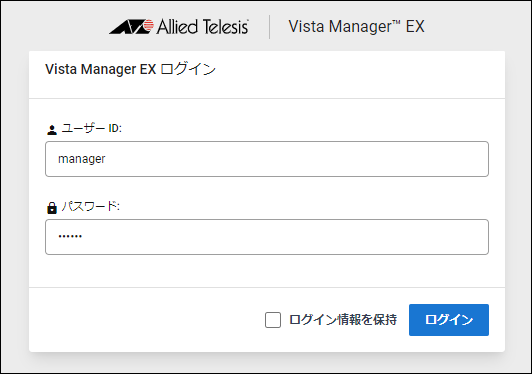The image size is (532, 374).
Task: Focus the ユーザー ID input field
Action: pyautogui.click(x=267, y=159)
